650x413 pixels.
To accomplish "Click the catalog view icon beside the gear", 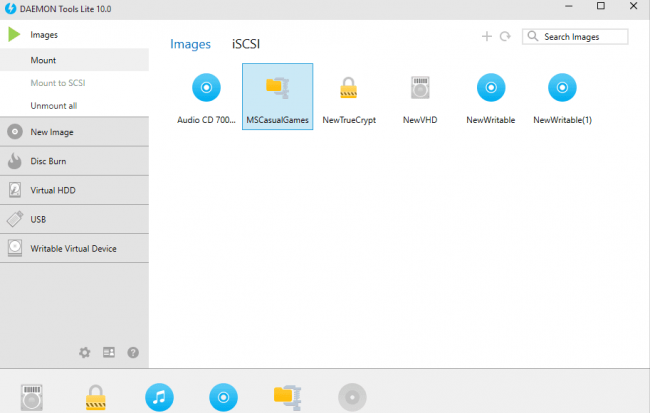I will 109,352.
